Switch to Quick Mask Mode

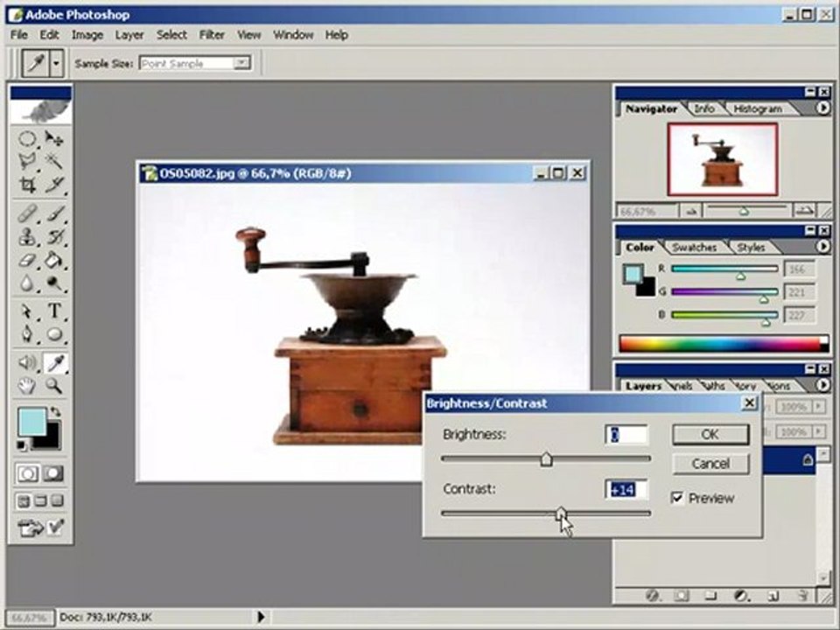[x=53, y=473]
